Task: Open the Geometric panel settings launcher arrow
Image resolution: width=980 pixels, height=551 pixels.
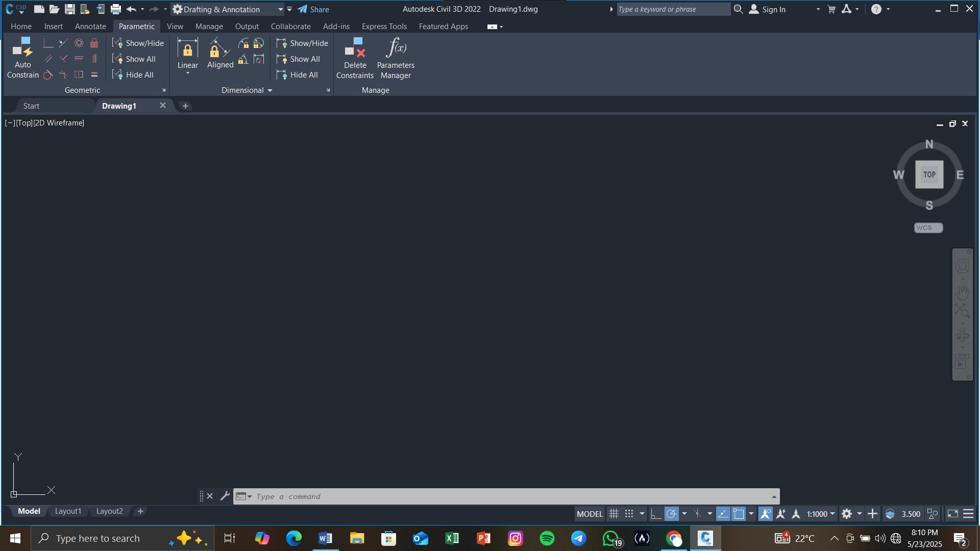Action: pos(164,90)
